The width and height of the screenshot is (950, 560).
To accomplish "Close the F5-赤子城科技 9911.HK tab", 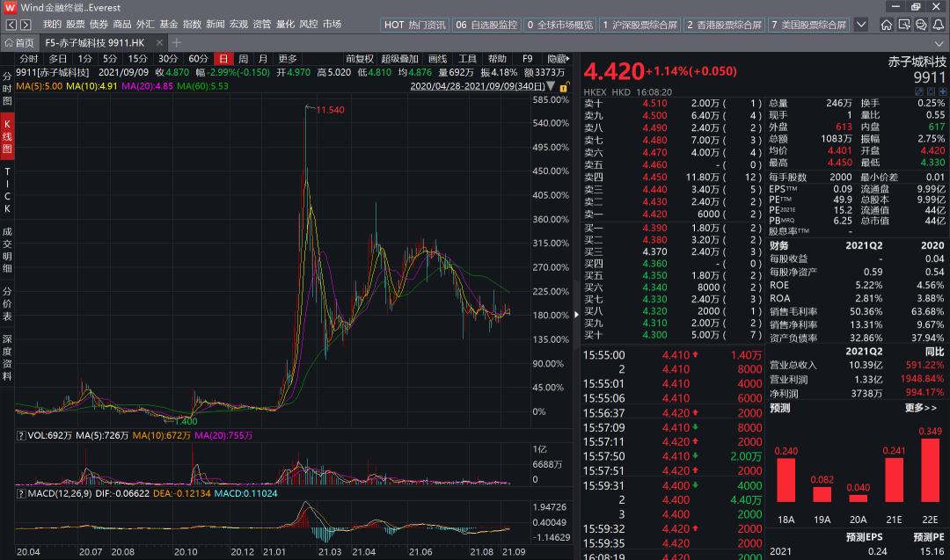I will pyautogui.click(x=159, y=43).
